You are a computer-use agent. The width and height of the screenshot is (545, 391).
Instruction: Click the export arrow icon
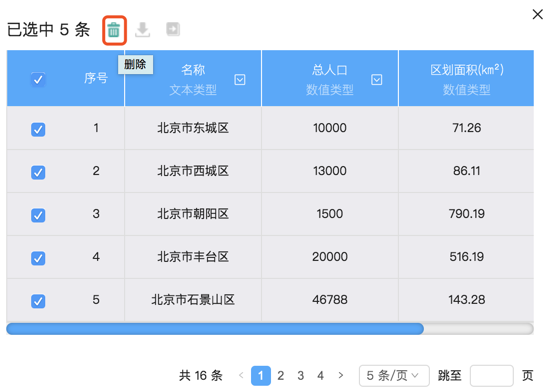[173, 29]
